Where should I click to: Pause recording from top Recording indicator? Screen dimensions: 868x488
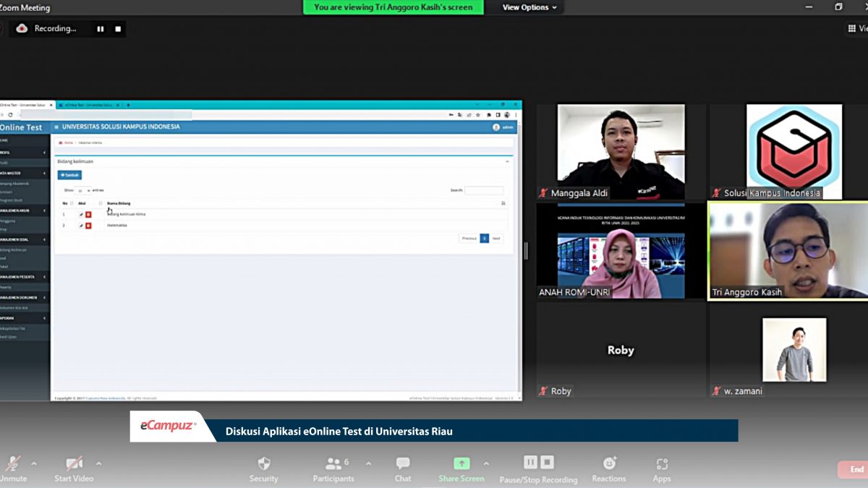(101, 29)
